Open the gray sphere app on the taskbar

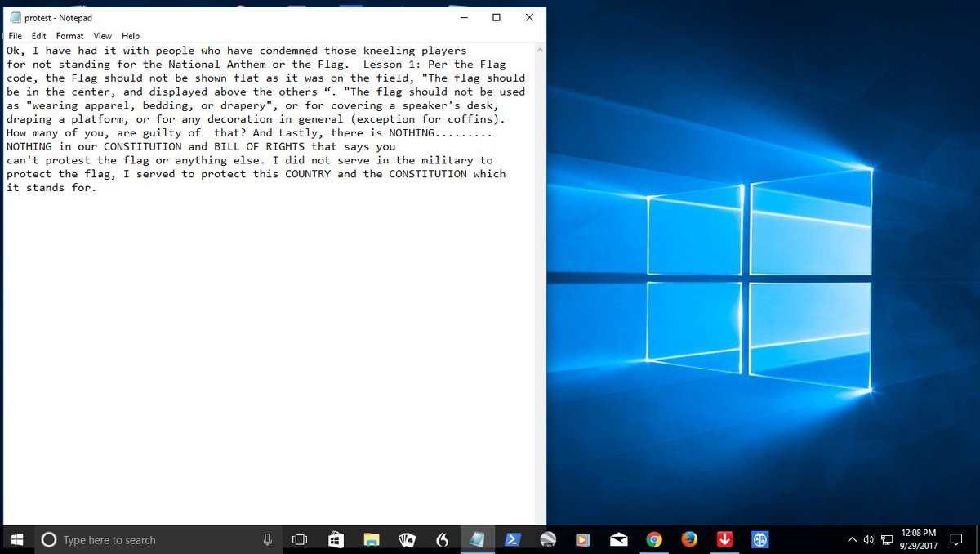point(548,539)
